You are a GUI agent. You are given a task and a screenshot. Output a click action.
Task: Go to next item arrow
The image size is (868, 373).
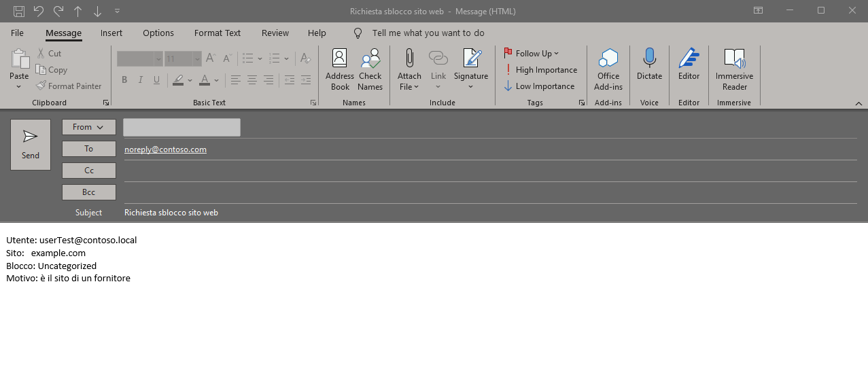(97, 11)
